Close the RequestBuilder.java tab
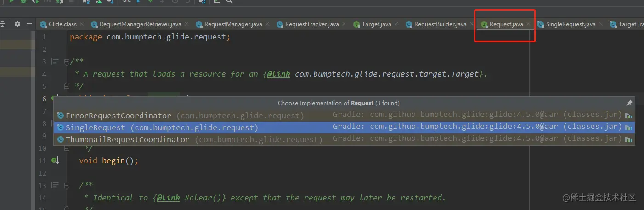Viewport: 644px width, 210px height. pyautogui.click(x=472, y=24)
